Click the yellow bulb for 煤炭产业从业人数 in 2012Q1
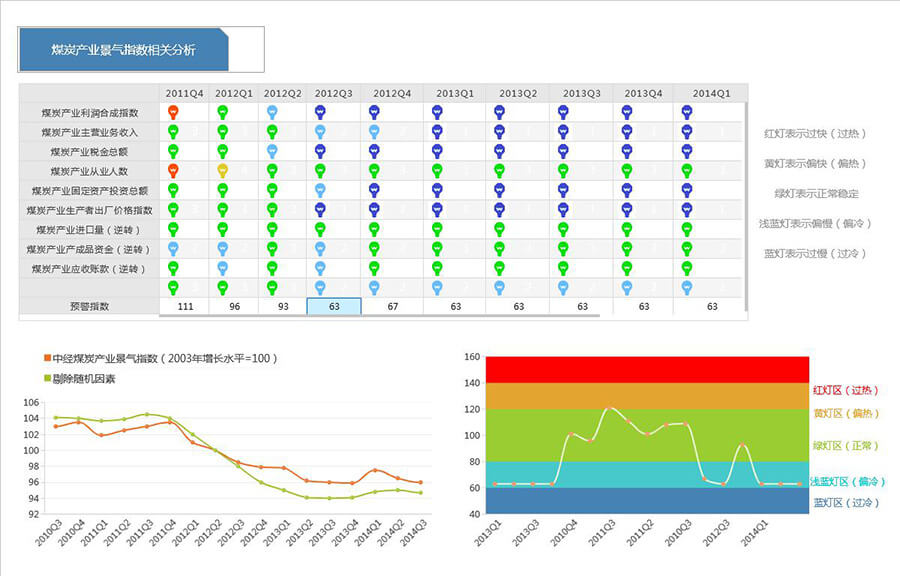Viewport: 900px width, 576px height. click(222, 170)
